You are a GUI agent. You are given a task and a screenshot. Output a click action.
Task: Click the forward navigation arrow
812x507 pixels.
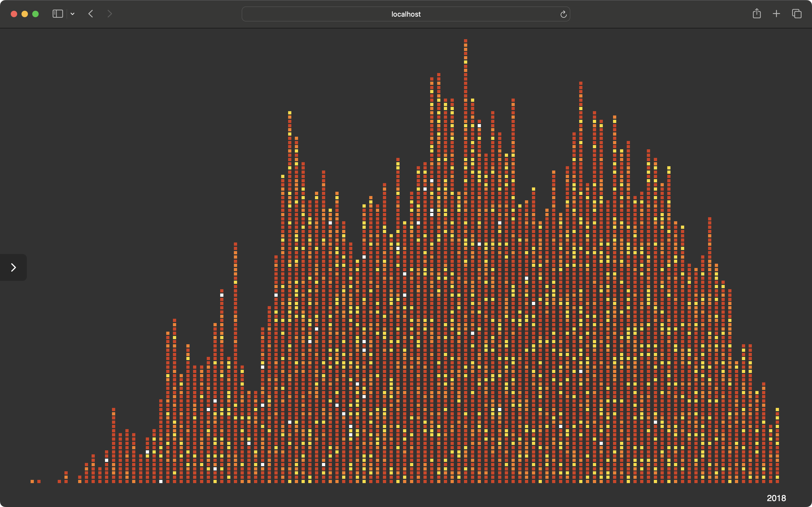tap(110, 14)
